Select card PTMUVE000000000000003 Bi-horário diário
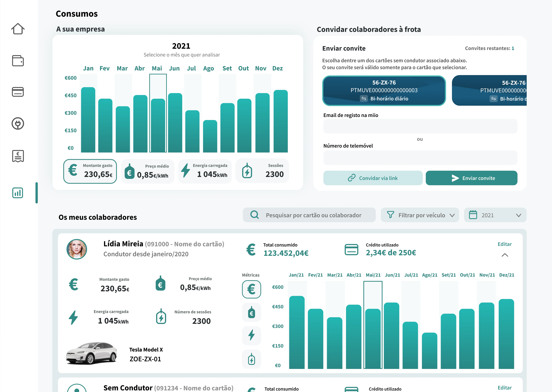Image resolution: width=552 pixels, height=392 pixels. point(384,91)
